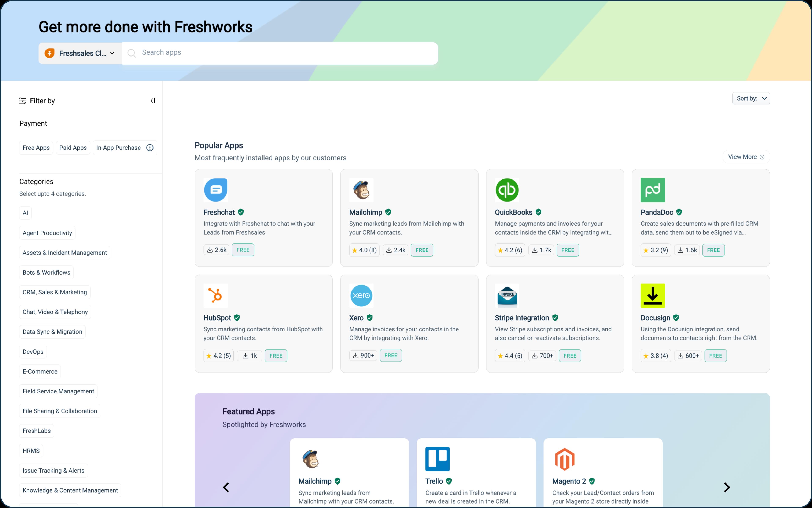This screenshot has height=508, width=812.
Task: Open the Docusign app title link
Action: pyautogui.click(x=655, y=318)
